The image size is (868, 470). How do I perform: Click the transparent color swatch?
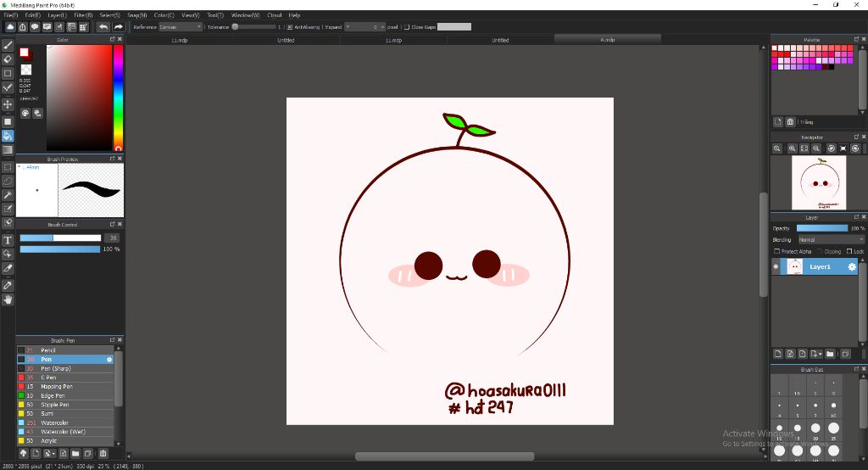[x=26, y=70]
